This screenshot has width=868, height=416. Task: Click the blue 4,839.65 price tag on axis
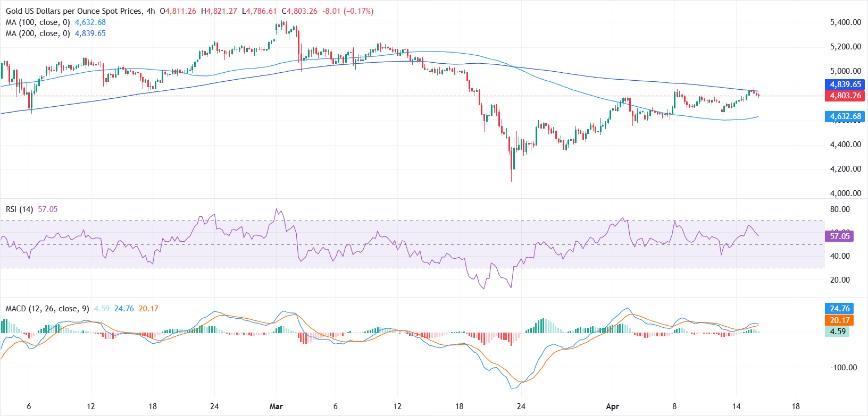(x=845, y=84)
